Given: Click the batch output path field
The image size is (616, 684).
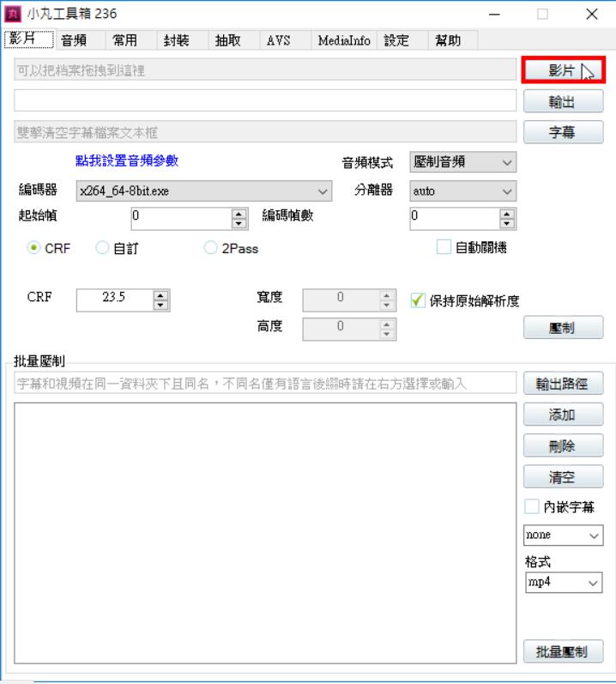Looking at the screenshot, I should coord(265,383).
